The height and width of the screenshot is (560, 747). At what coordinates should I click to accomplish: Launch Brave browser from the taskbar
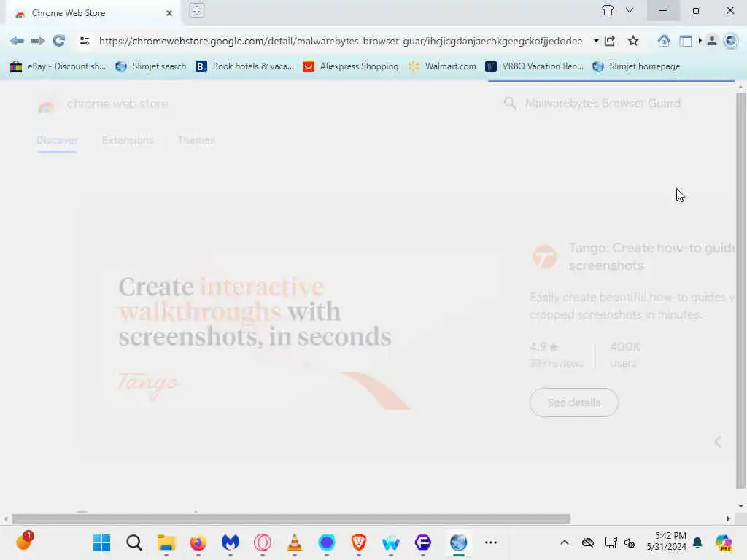pyautogui.click(x=359, y=542)
